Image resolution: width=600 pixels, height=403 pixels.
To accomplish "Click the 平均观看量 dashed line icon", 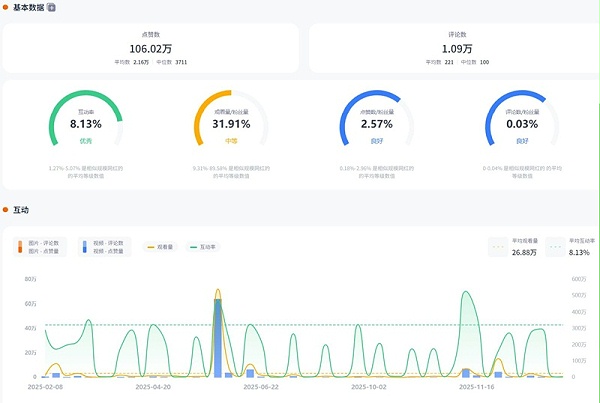I will (x=498, y=247).
